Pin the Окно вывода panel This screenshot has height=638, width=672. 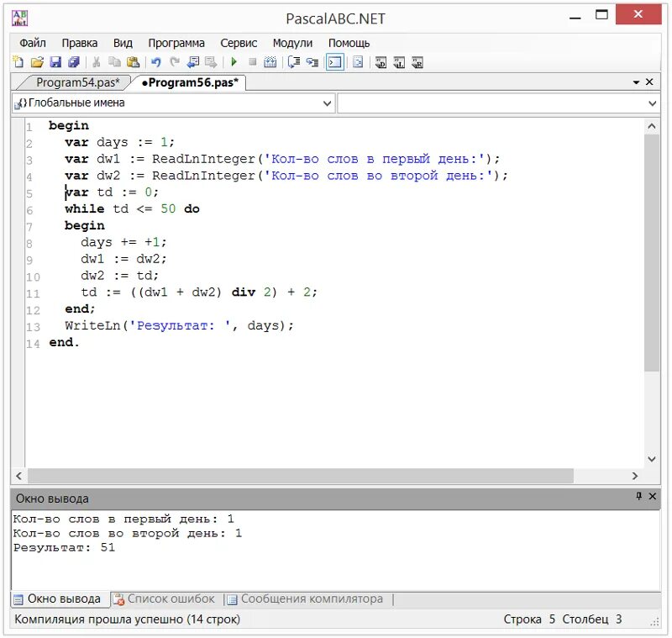click(638, 496)
